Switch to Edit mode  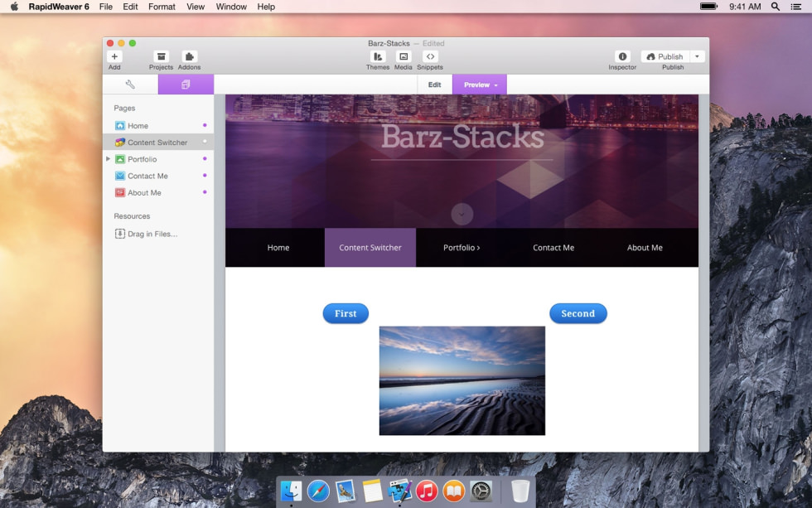434,85
